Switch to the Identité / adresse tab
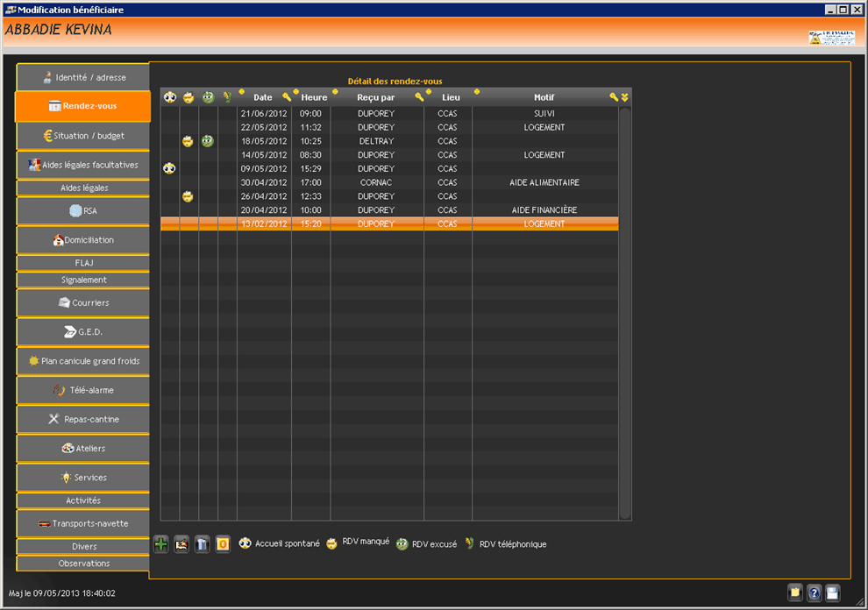 click(83, 77)
